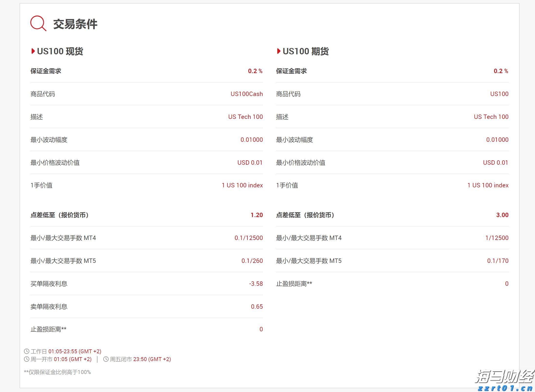The image size is (535, 392).
Task: Click the clock icon beside 周一开市
Action: pos(26,359)
